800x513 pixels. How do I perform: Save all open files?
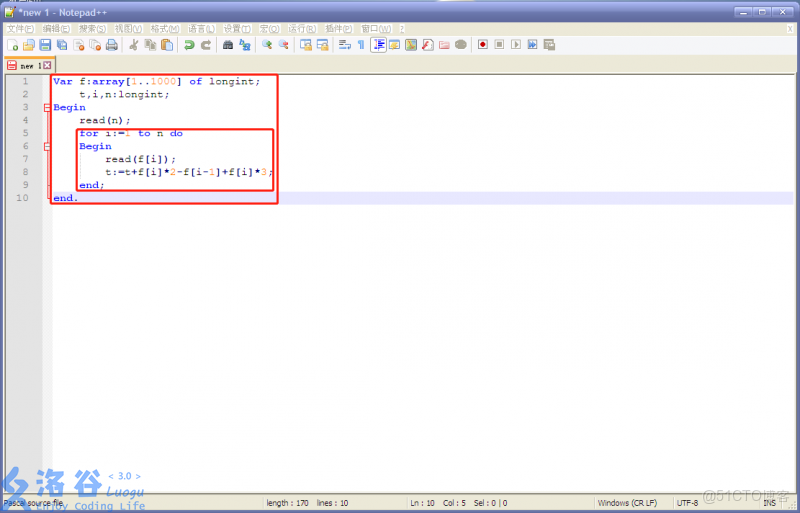(x=62, y=45)
